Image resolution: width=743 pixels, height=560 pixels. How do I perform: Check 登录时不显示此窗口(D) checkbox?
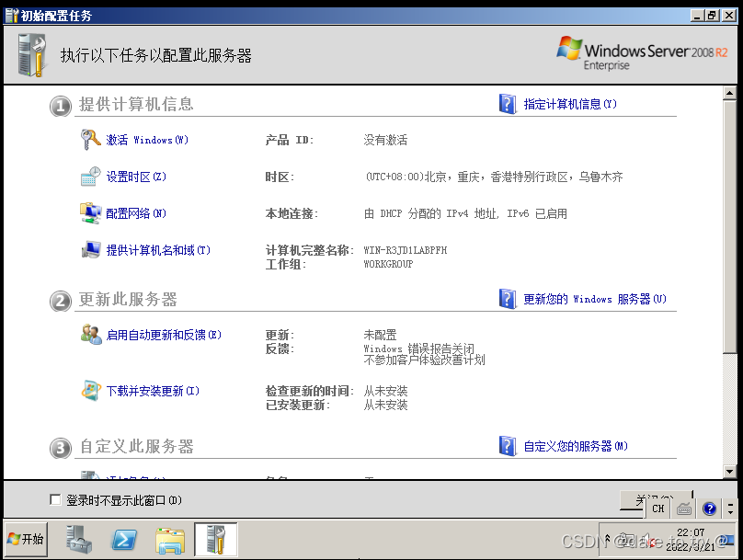click(55, 500)
